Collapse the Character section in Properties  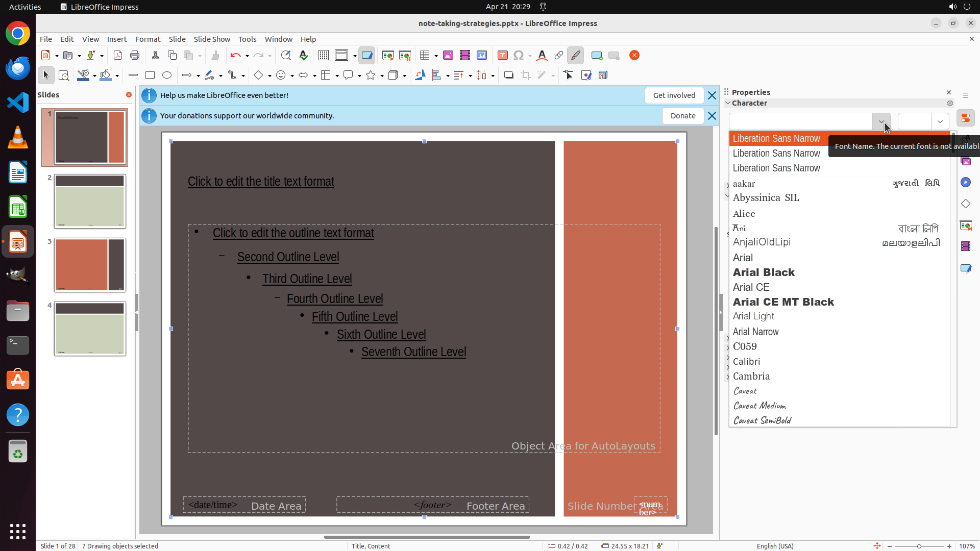click(728, 103)
